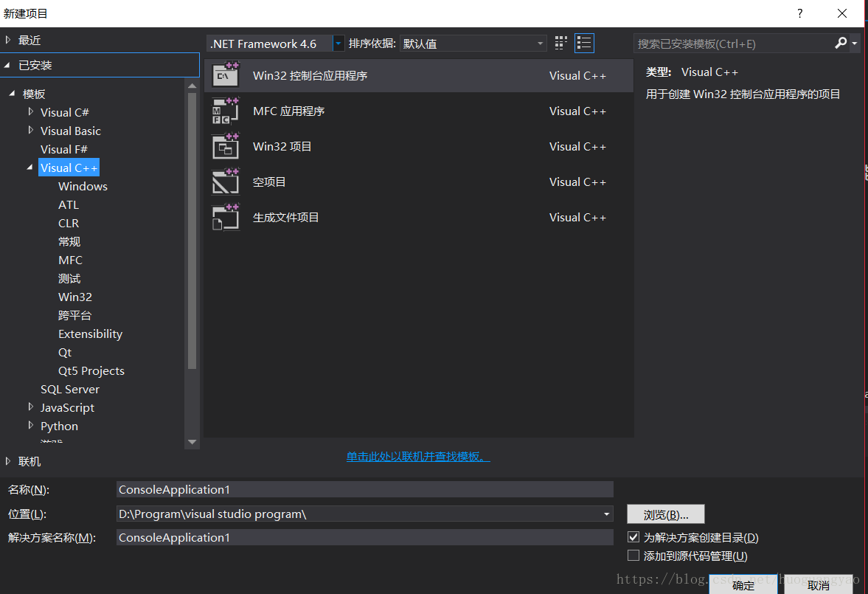Open the .NET Framework 4.6 version dropdown
The image size is (868, 594).
pyautogui.click(x=338, y=44)
